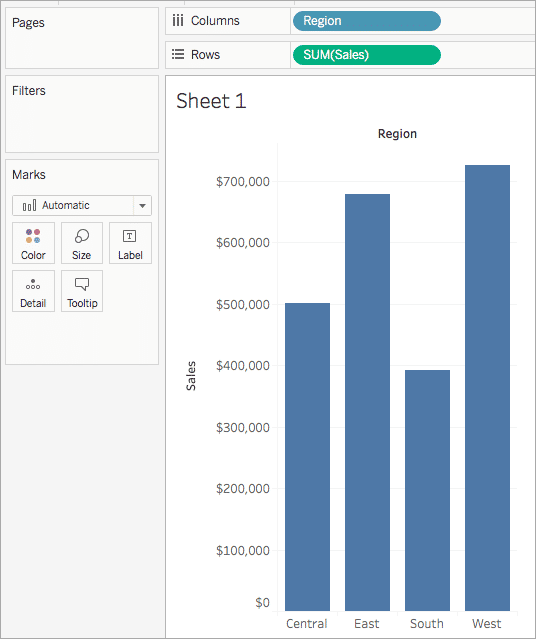Click the bar chart icon in mark type selector
The height and width of the screenshot is (639, 536).
29,205
